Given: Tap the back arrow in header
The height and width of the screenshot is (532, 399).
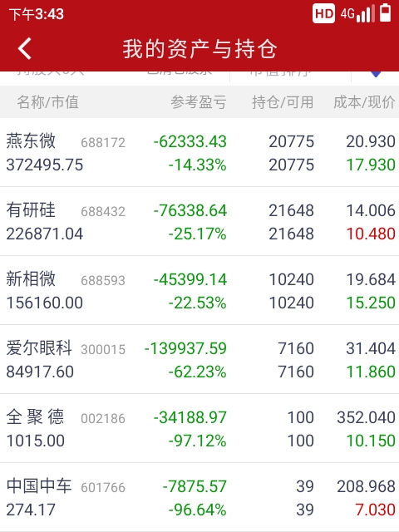Looking at the screenshot, I should [x=25, y=48].
